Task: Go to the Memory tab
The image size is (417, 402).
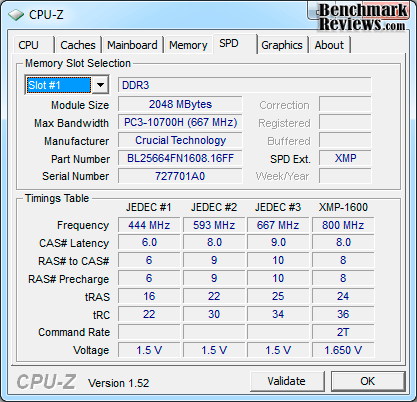Action: click(x=188, y=45)
